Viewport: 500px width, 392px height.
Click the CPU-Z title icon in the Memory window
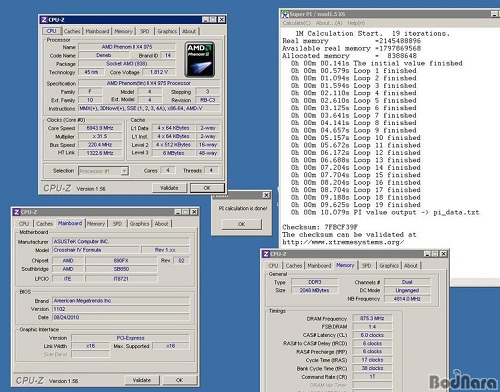click(x=266, y=254)
